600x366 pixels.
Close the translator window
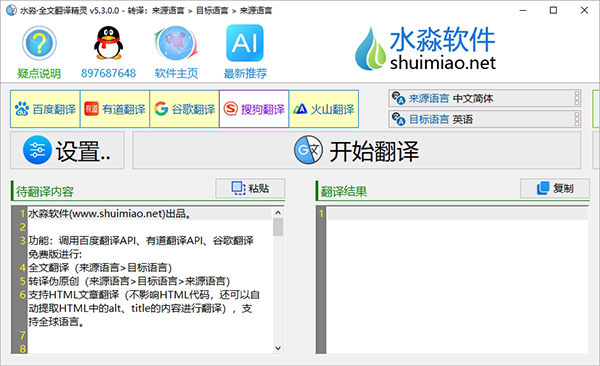pyautogui.click(x=584, y=10)
